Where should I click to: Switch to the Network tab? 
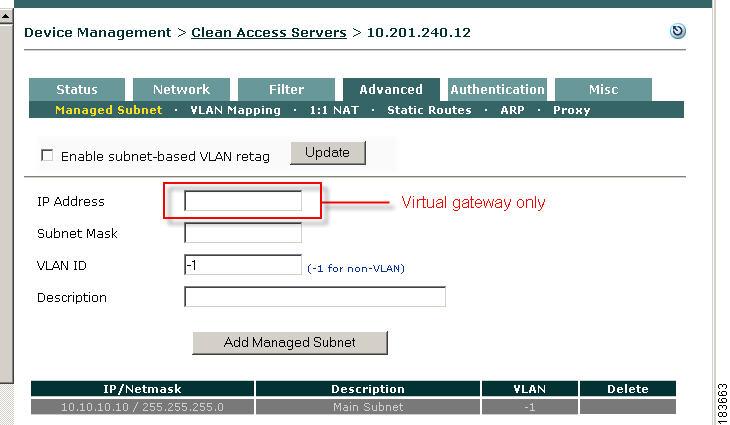pyautogui.click(x=181, y=89)
